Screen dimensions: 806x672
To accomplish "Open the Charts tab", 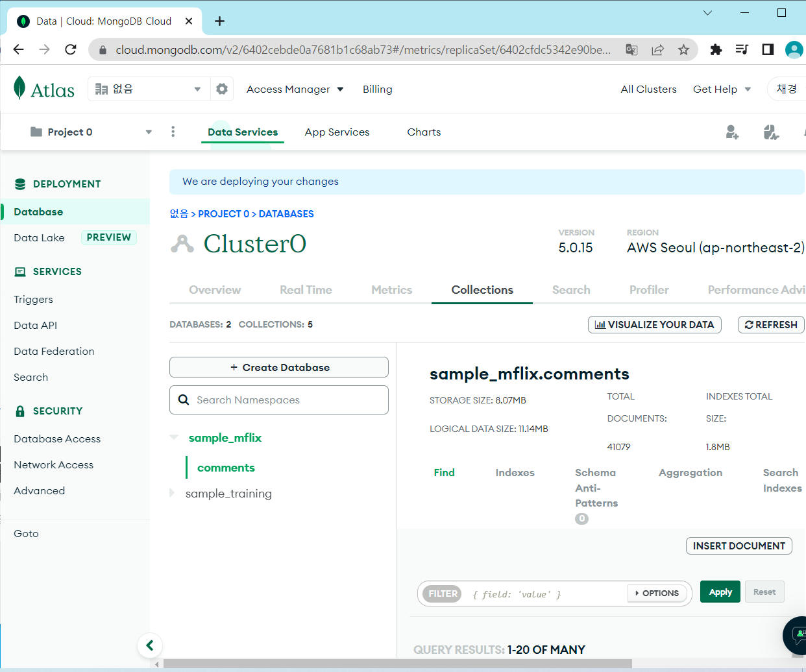I will (424, 132).
